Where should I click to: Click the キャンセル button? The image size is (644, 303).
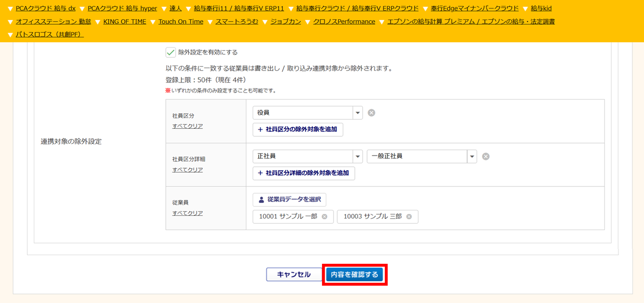[x=294, y=275]
